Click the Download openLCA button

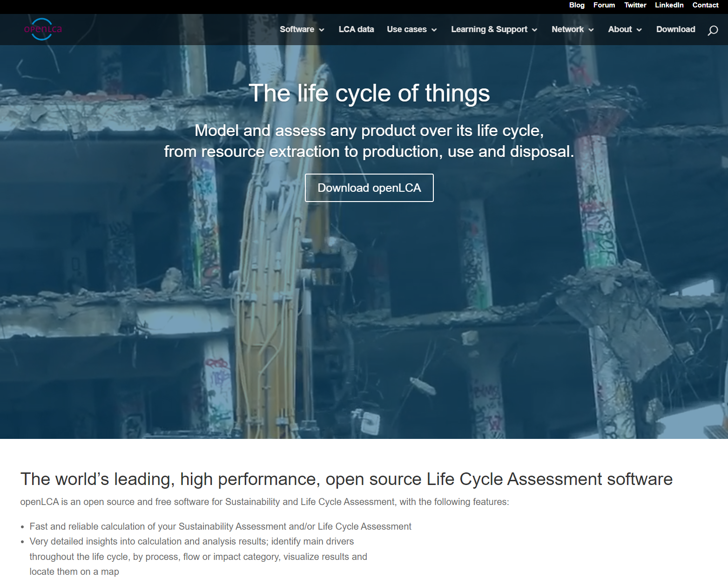369,188
